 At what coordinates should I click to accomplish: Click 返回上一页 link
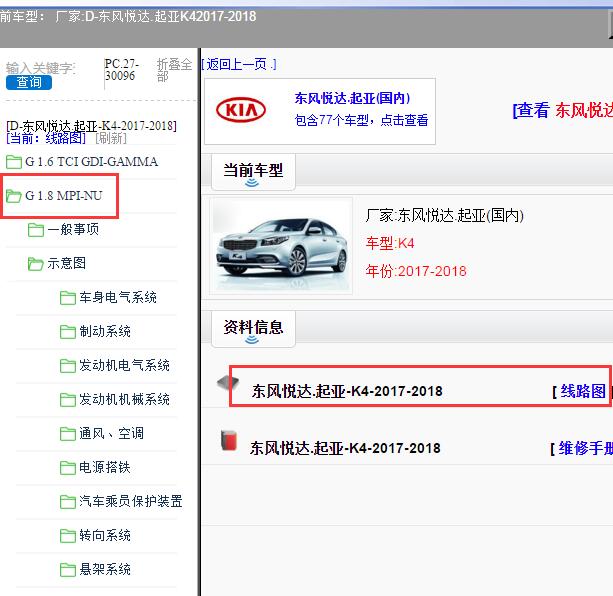click(x=239, y=64)
